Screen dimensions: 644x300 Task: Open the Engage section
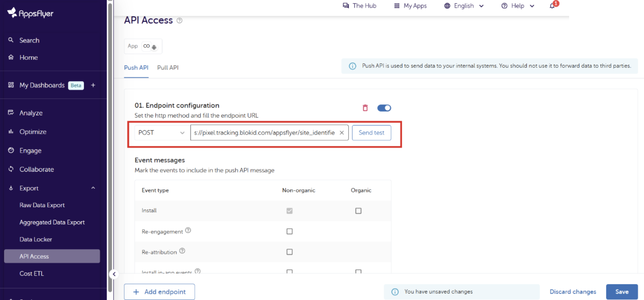30,151
